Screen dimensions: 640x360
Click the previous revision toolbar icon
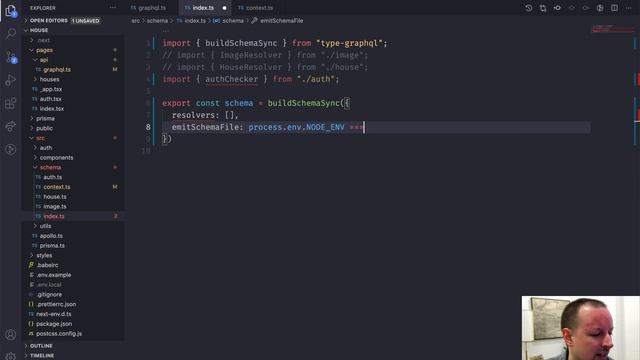point(571,8)
